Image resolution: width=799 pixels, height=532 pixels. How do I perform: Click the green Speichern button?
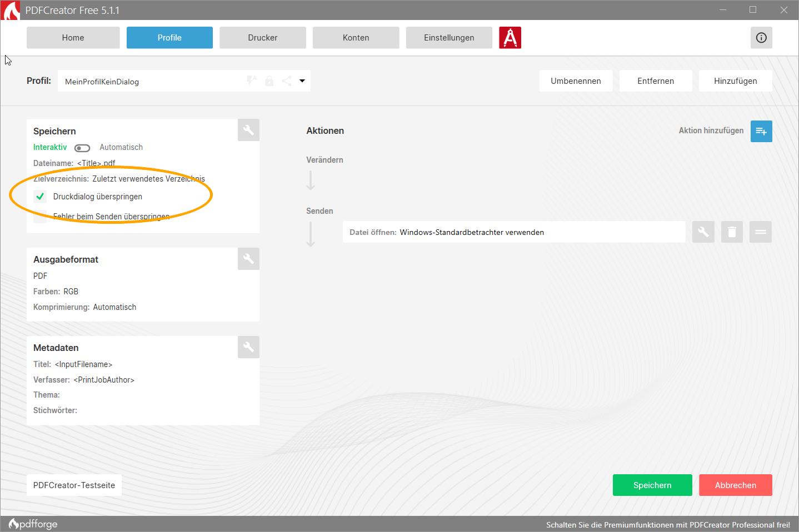(x=652, y=485)
